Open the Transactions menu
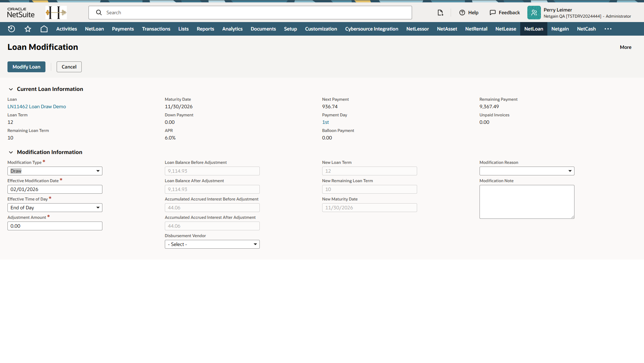This screenshot has width=644, height=363. click(156, 29)
